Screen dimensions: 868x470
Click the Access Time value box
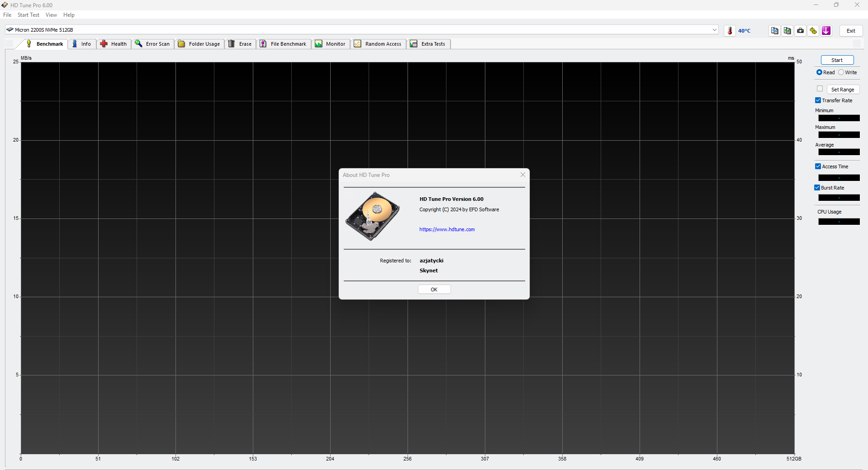click(x=839, y=178)
